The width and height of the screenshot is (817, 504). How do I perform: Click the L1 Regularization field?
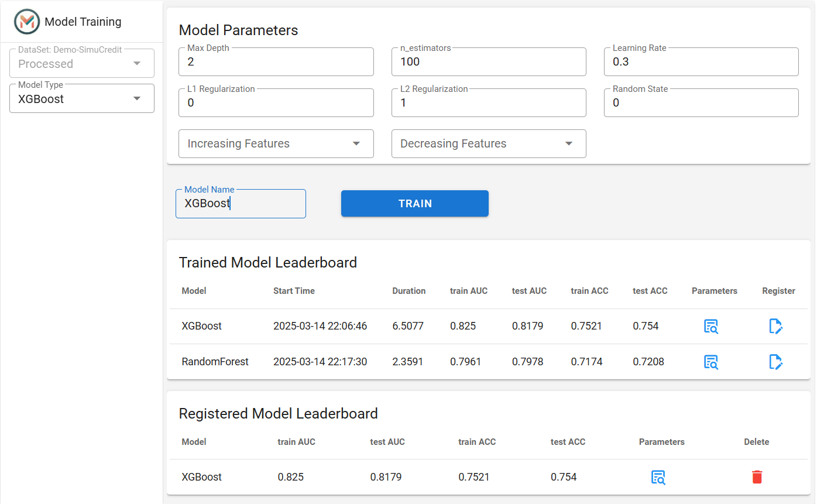click(276, 102)
